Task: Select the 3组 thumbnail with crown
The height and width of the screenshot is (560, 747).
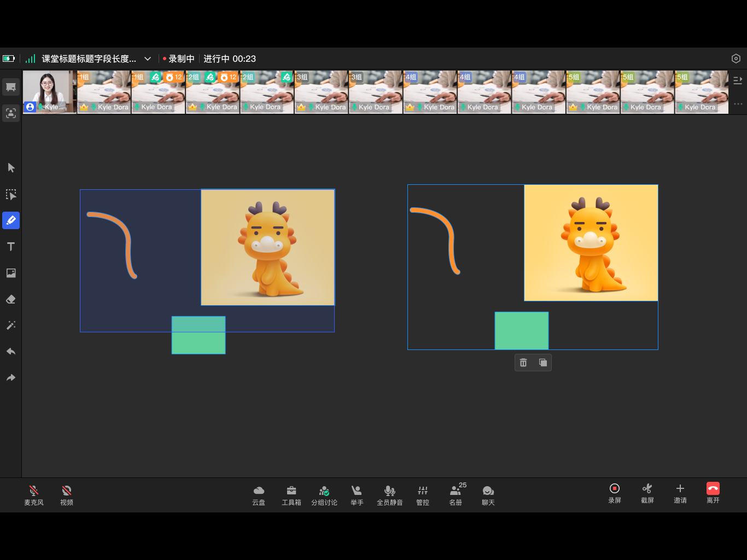Action: [x=321, y=92]
